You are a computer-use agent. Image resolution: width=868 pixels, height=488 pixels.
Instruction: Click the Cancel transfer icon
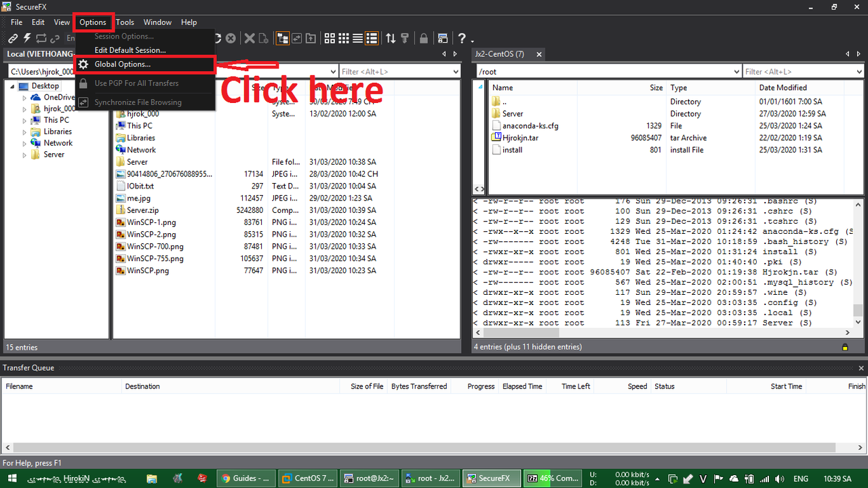click(x=231, y=38)
